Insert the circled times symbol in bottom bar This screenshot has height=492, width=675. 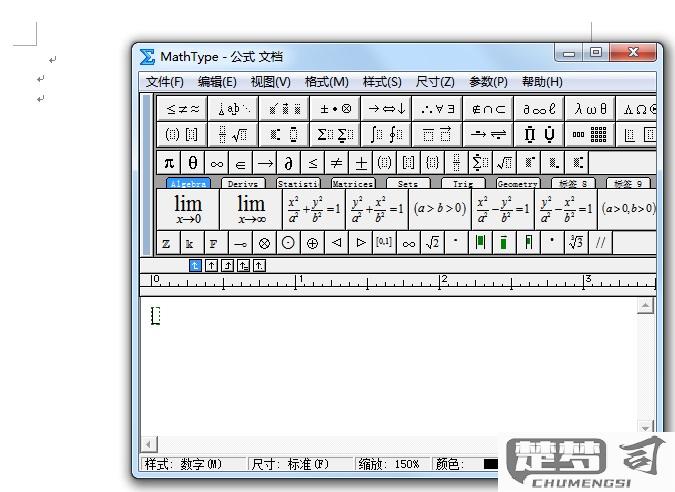(264, 243)
